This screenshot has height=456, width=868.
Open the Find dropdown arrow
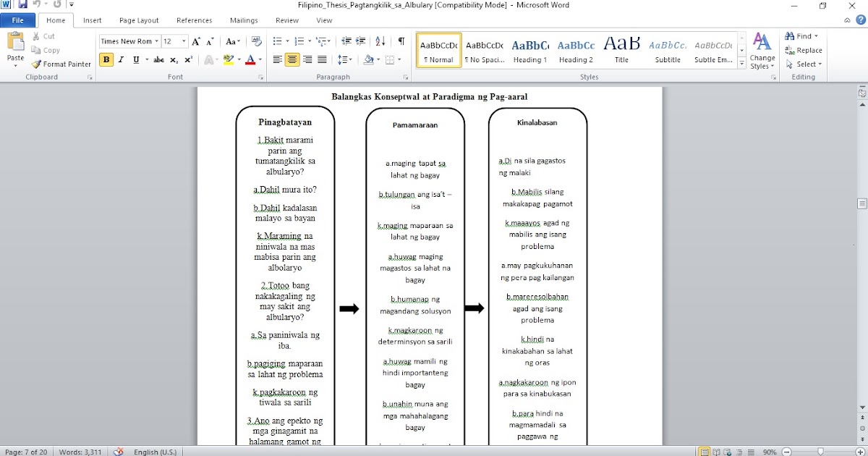point(816,36)
